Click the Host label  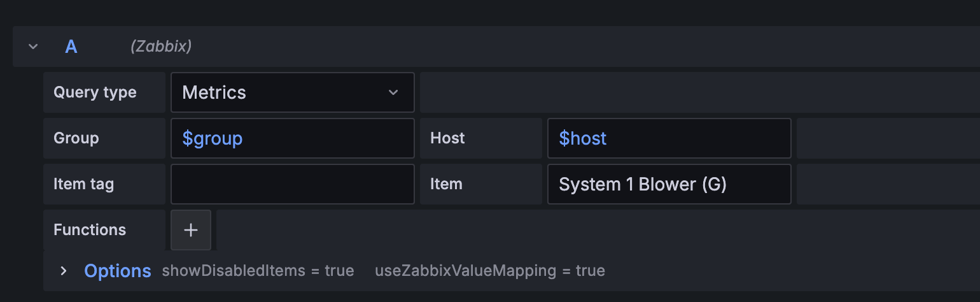click(447, 138)
